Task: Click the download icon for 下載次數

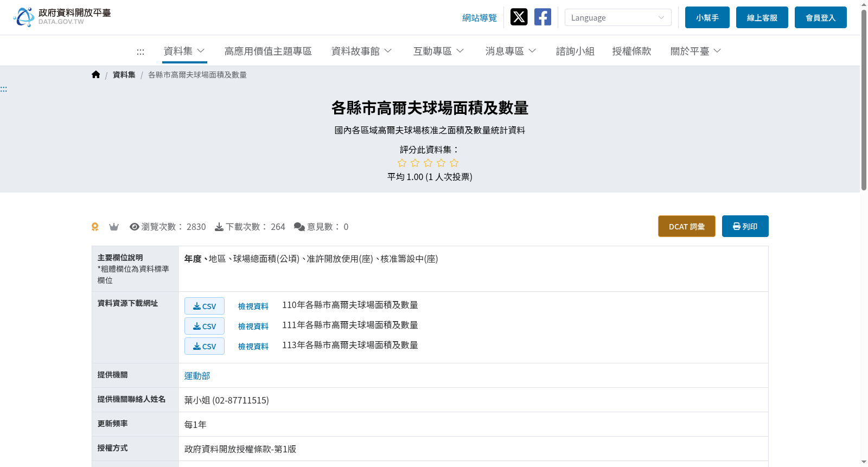Action: (219, 227)
